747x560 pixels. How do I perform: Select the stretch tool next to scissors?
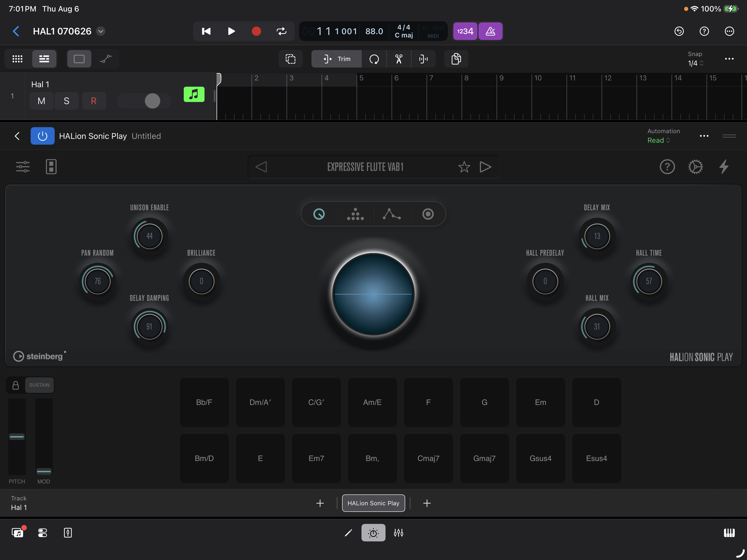[x=424, y=59]
